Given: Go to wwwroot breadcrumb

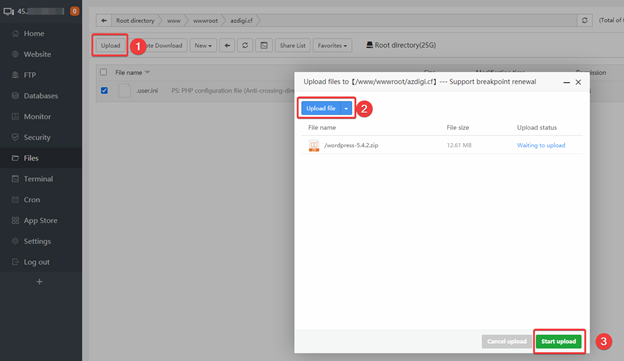Looking at the screenshot, I should point(205,20).
